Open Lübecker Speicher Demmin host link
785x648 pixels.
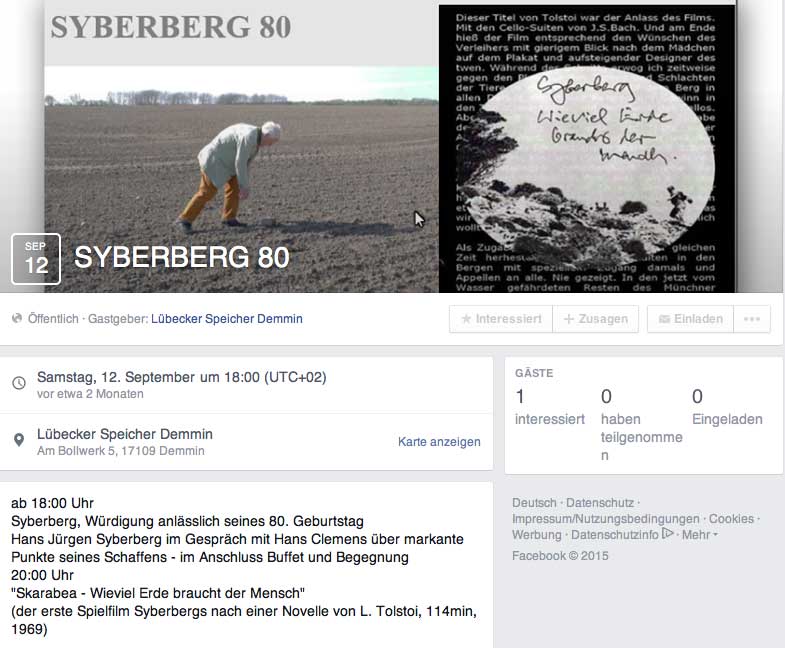point(227,319)
